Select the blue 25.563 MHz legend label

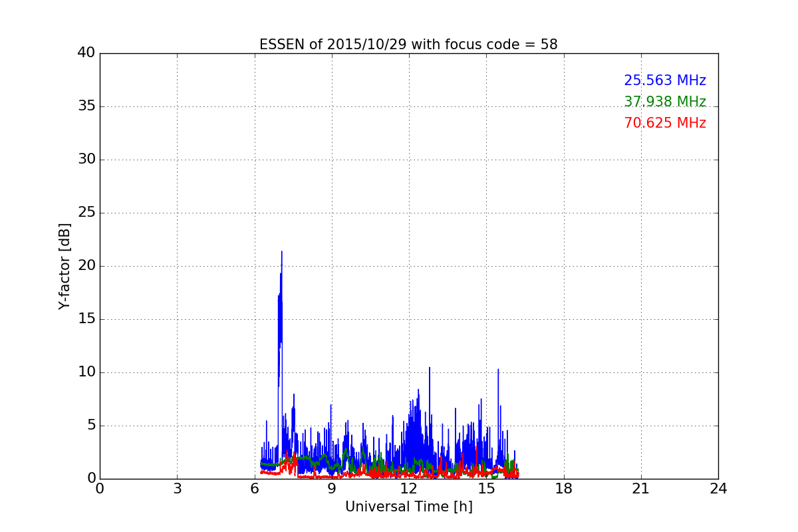pos(665,80)
